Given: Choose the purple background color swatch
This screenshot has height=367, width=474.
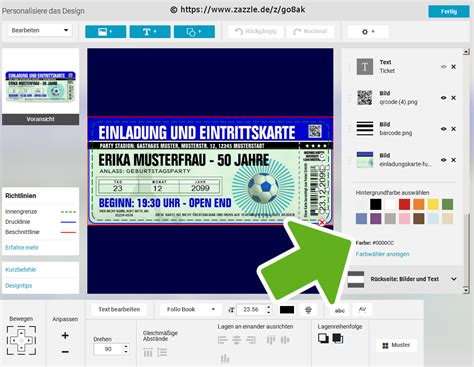Looking at the screenshot, I should [376, 219].
